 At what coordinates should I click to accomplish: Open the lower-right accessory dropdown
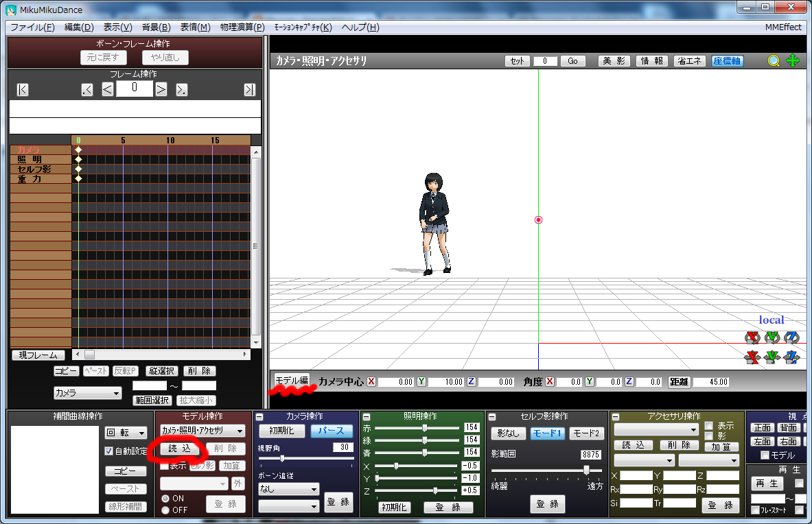(709, 460)
